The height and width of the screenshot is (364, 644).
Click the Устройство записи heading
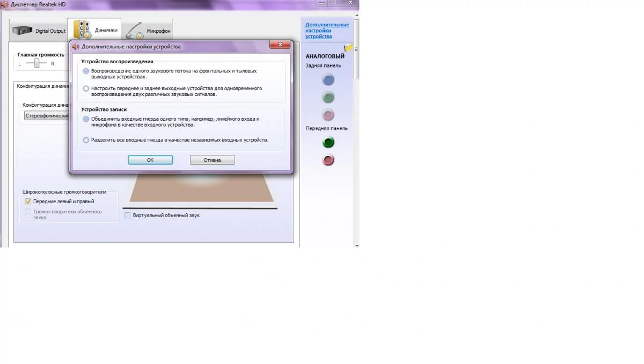(104, 109)
